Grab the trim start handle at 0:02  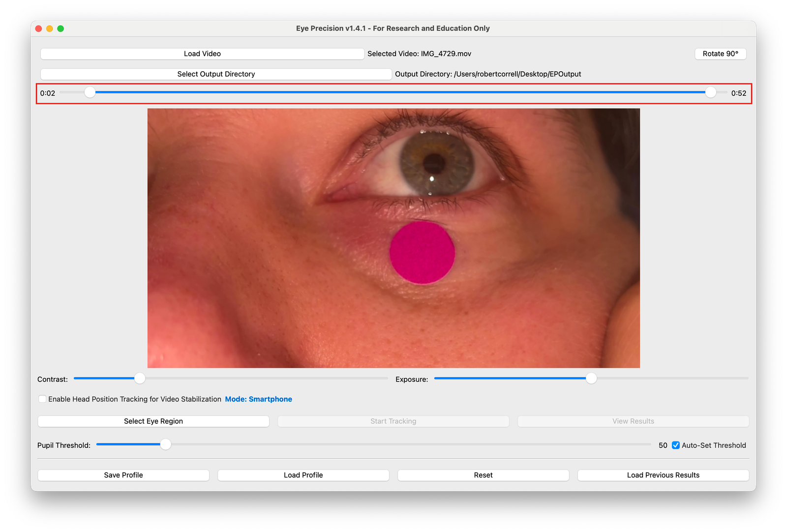tap(90, 92)
